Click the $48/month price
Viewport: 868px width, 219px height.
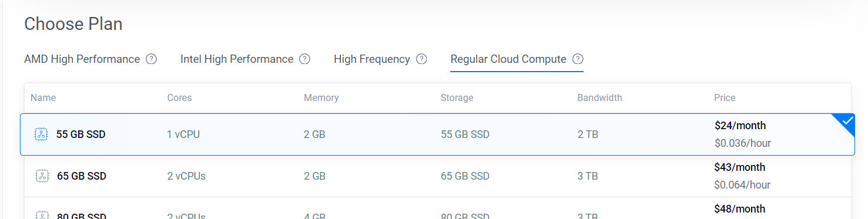click(740, 209)
